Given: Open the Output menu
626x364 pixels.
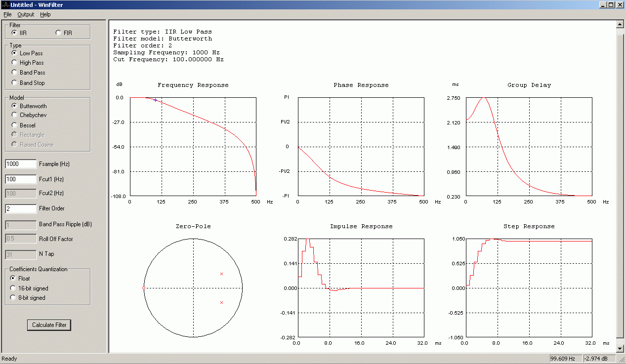Looking at the screenshot, I should point(26,14).
